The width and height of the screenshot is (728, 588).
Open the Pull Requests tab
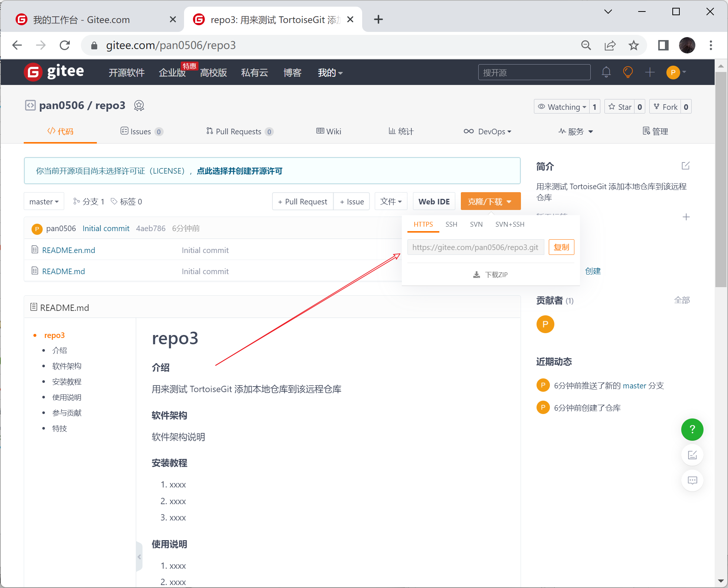click(238, 131)
